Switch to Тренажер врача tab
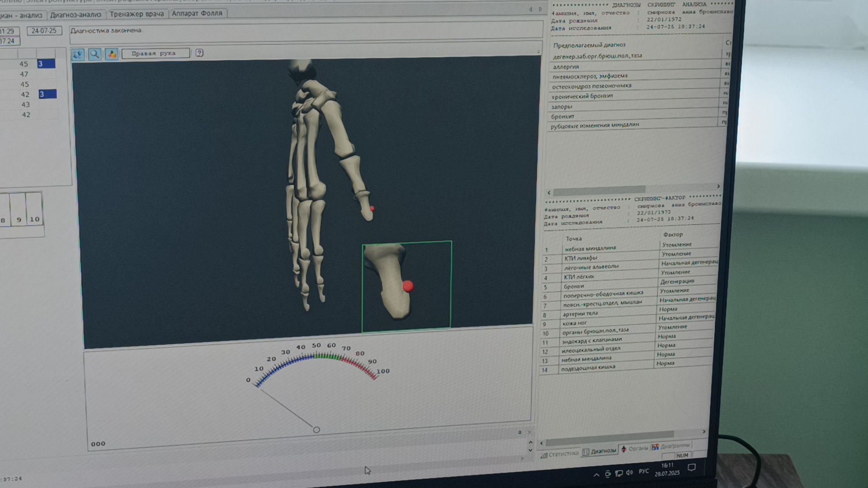868x488 pixels. [x=137, y=14]
